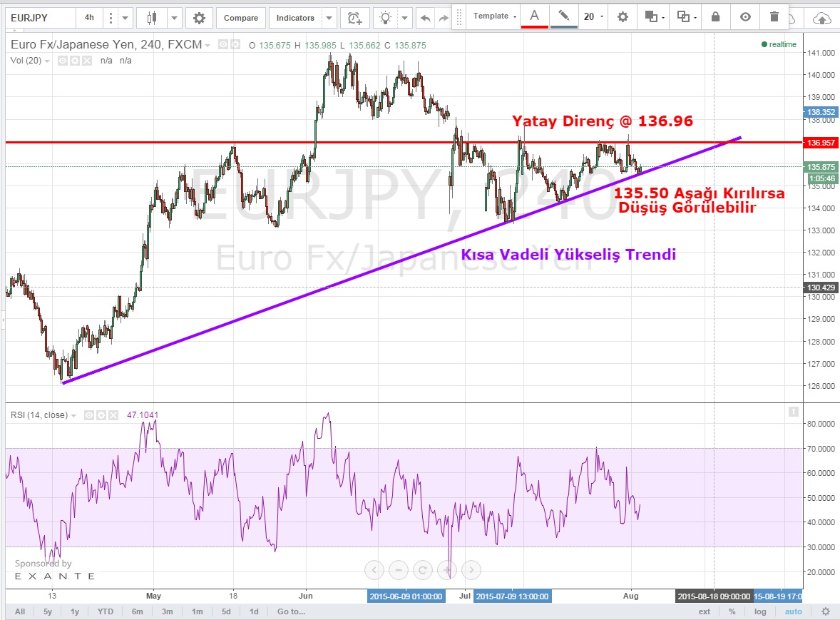This screenshot has width=840, height=620.
Task: Toggle visibility of selected drawing with eye icon
Action: pos(745,16)
